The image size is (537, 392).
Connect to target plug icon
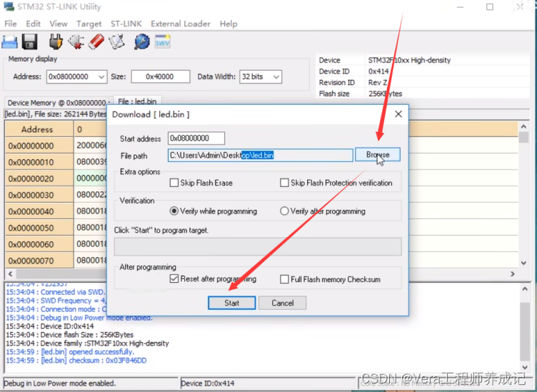56,41
